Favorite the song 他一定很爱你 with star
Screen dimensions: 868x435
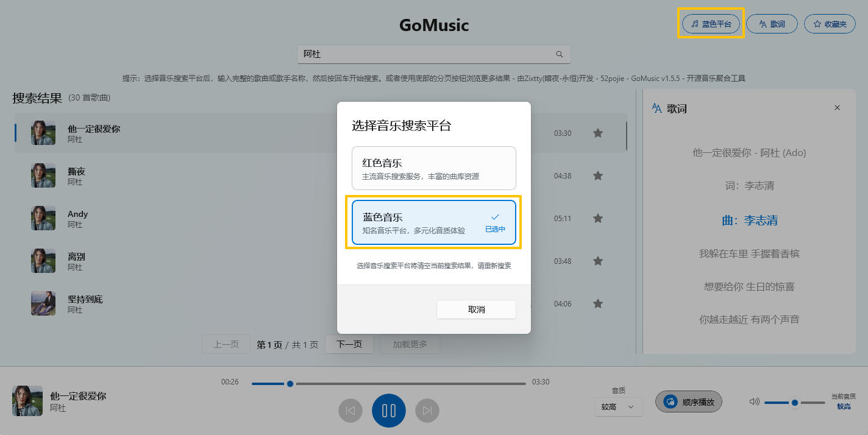click(598, 133)
